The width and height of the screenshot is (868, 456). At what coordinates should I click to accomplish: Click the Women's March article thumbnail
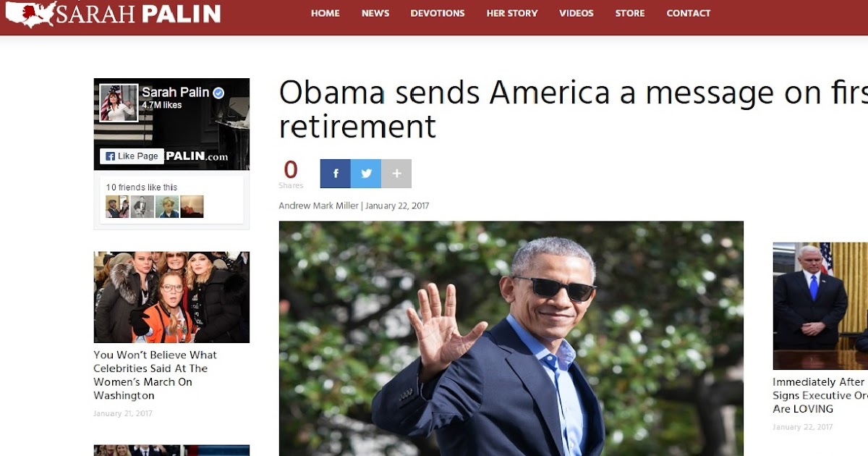171,297
